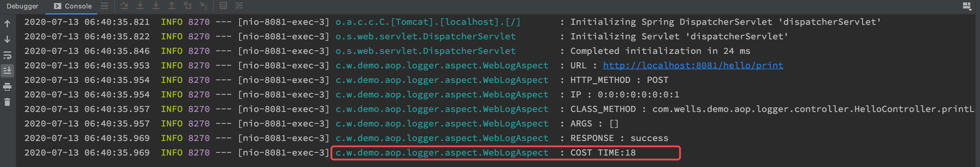This screenshot has width=980, height=167.
Task: Click the Step Over debugger icon
Action: pos(140,6)
